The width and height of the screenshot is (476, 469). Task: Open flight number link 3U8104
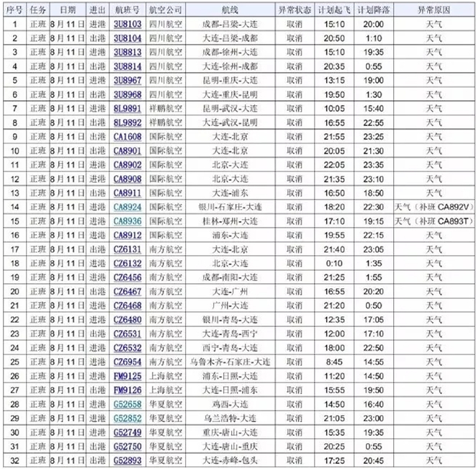(x=127, y=38)
